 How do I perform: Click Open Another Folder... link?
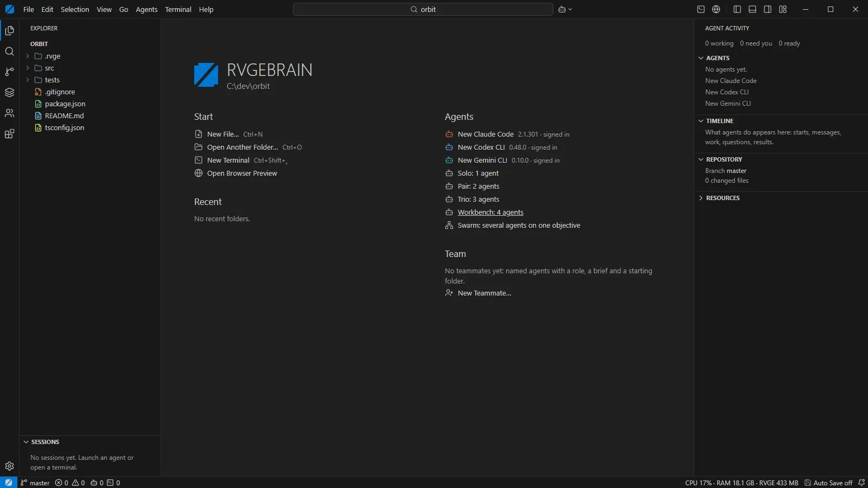[x=242, y=147]
